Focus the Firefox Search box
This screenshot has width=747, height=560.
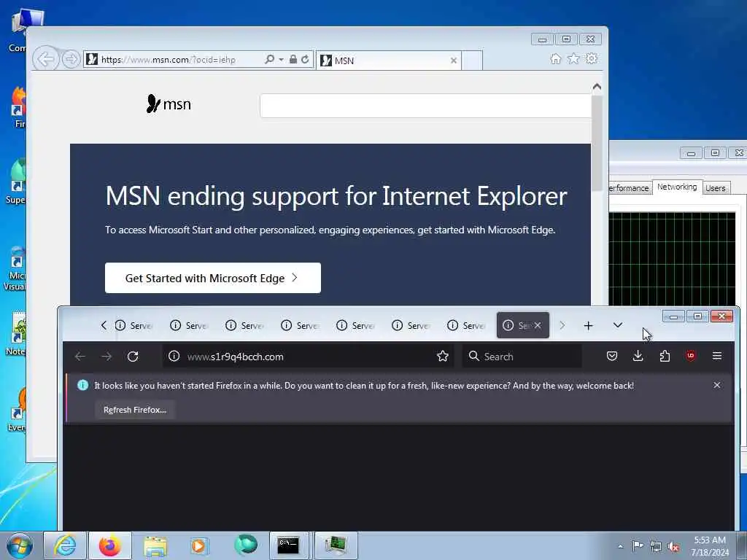pos(522,356)
